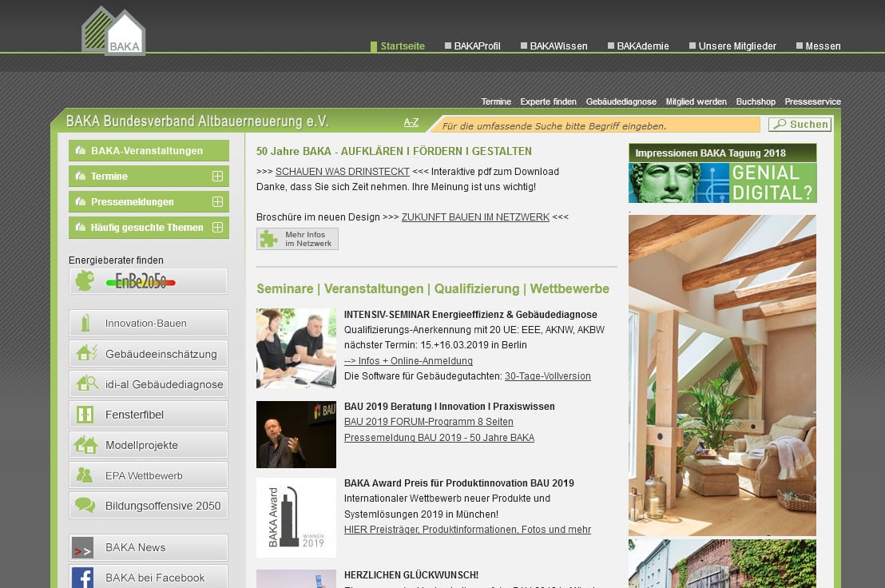The height and width of the screenshot is (588, 885).
Task: Open HIER Preisträger, Produktinformationen link
Action: point(468,530)
